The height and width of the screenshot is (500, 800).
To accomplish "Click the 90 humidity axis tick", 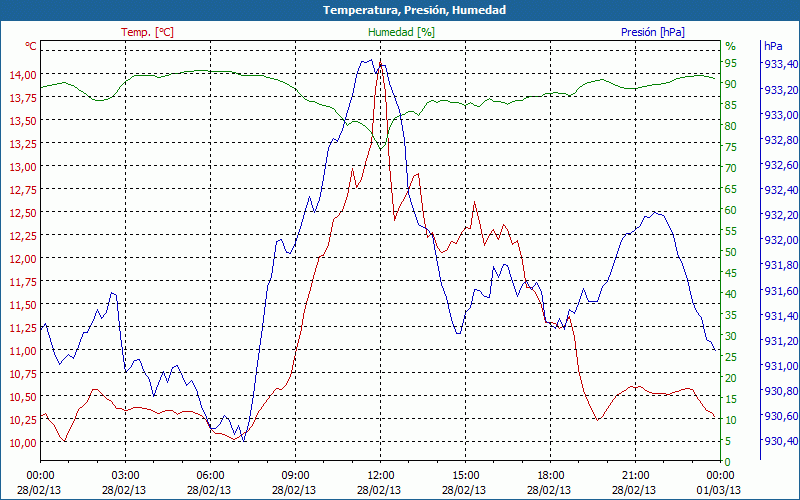I will click(x=731, y=84).
